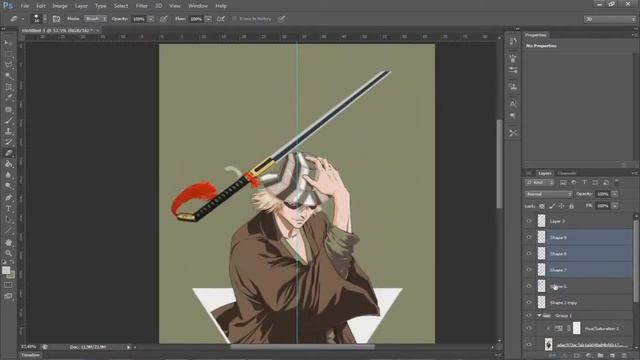The height and width of the screenshot is (360, 640).
Task: Click new group folder icon in Layers footer
Action: (600, 356)
